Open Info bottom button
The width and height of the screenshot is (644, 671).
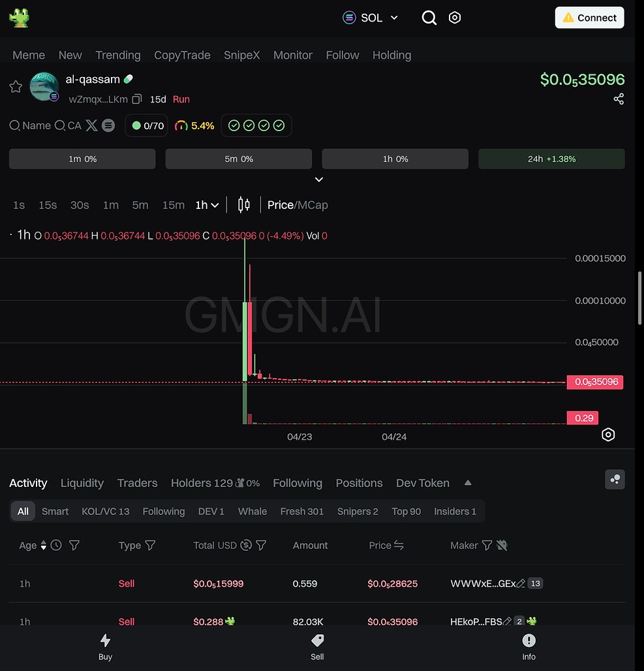point(529,648)
